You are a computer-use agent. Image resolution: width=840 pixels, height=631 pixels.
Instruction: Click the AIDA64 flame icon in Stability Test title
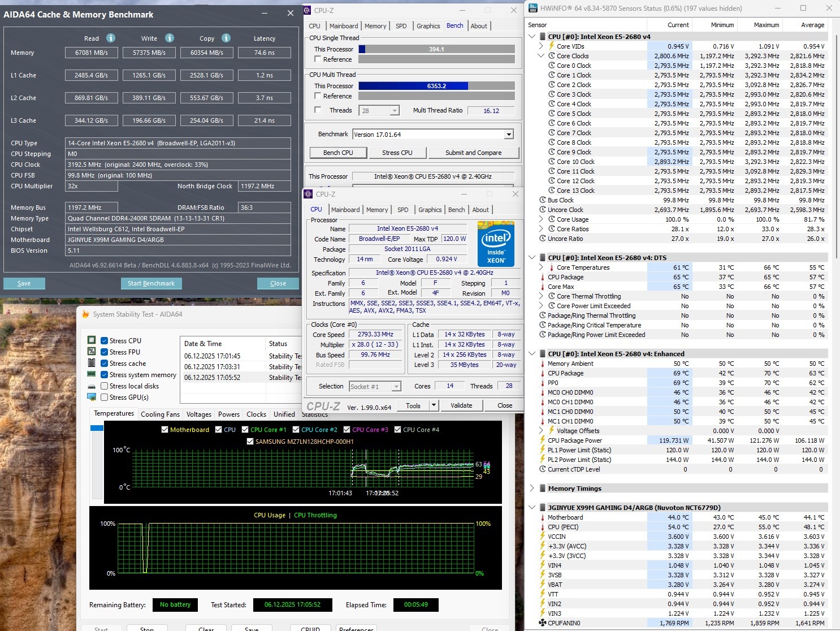[86, 314]
